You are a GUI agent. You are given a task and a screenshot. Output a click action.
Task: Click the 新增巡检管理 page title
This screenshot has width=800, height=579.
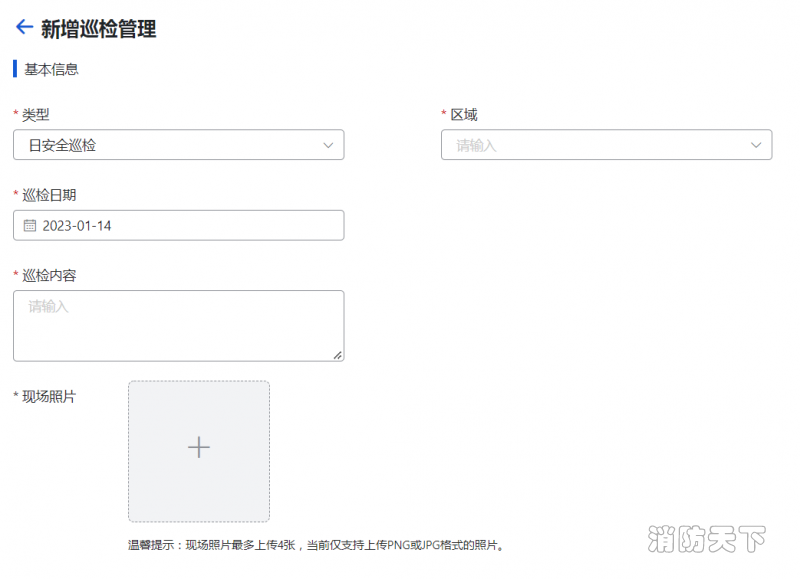(x=98, y=30)
